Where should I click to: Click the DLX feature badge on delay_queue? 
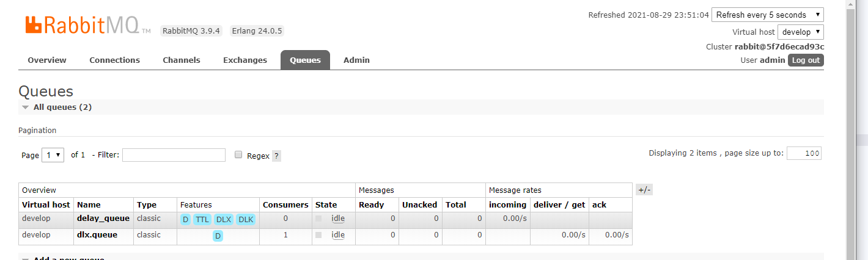[x=224, y=220]
